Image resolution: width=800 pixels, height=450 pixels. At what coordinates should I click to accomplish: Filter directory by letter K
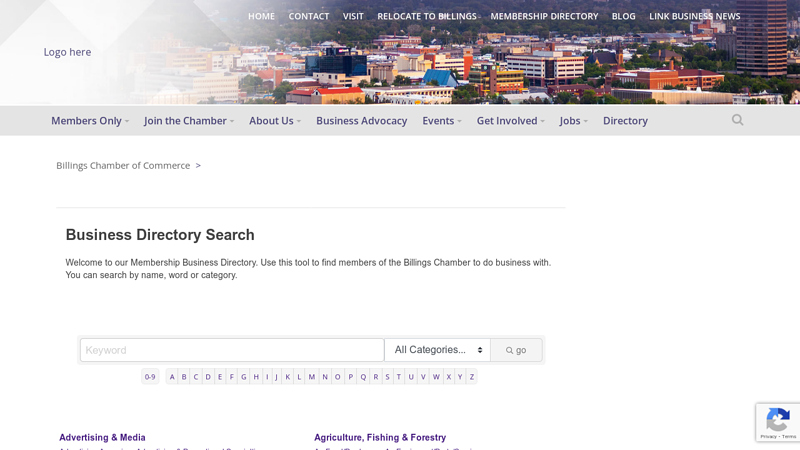[x=288, y=377]
